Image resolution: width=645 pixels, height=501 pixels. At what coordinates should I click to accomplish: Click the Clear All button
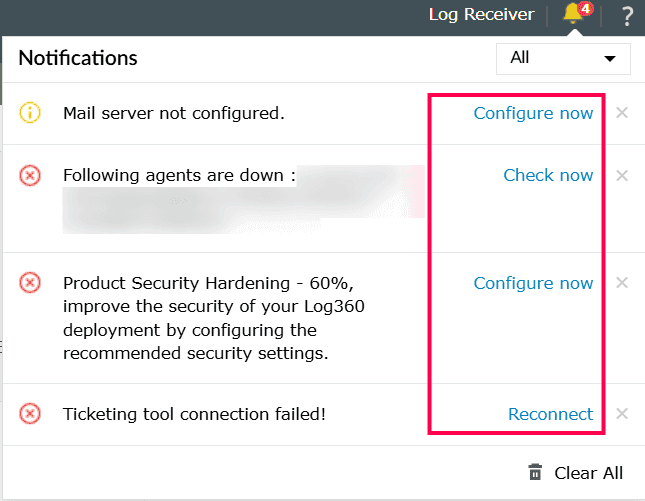coord(588,473)
